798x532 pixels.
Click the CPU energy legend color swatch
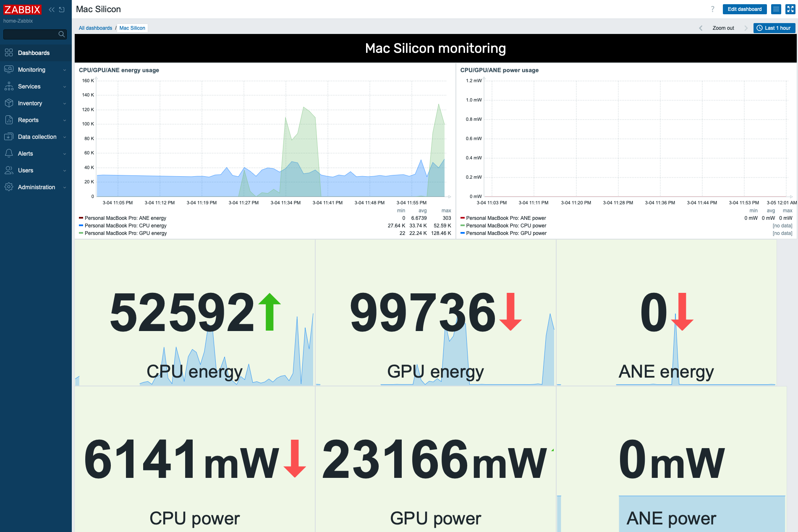click(x=81, y=226)
